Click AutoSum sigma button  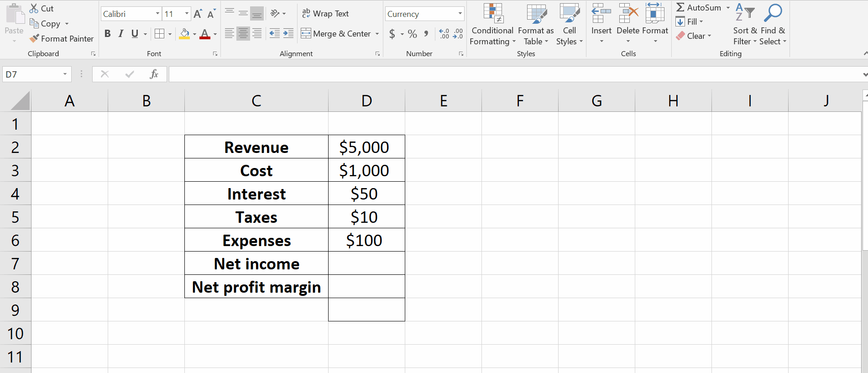point(699,7)
